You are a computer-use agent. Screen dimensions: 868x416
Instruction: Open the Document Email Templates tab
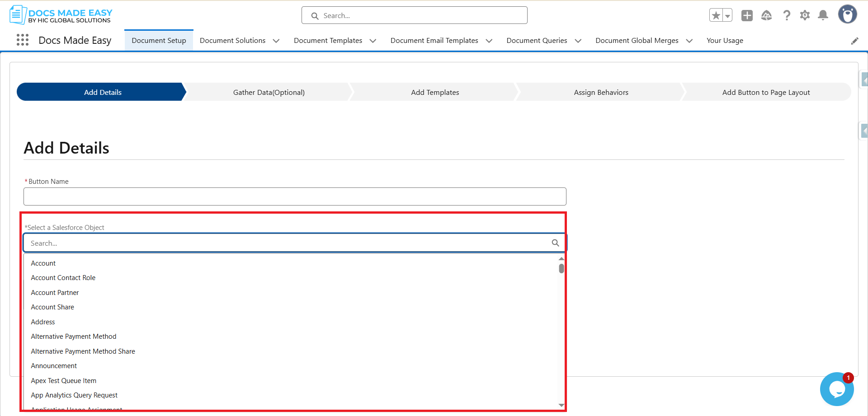tap(434, 40)
